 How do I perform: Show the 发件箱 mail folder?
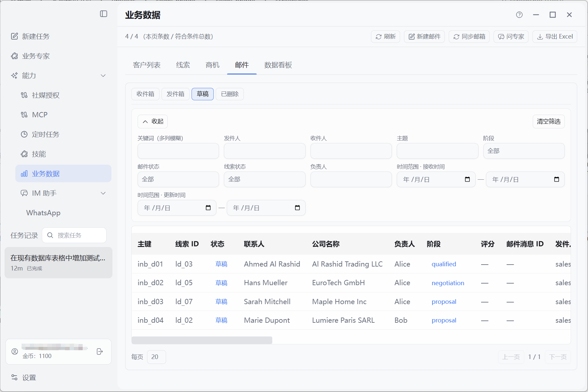[x=176, y=94]
